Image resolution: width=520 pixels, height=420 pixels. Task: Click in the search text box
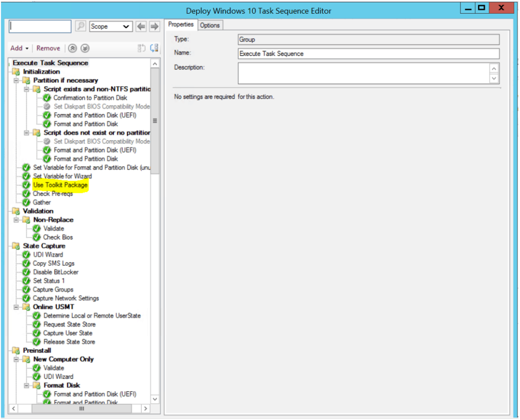[x=40, y=26]
